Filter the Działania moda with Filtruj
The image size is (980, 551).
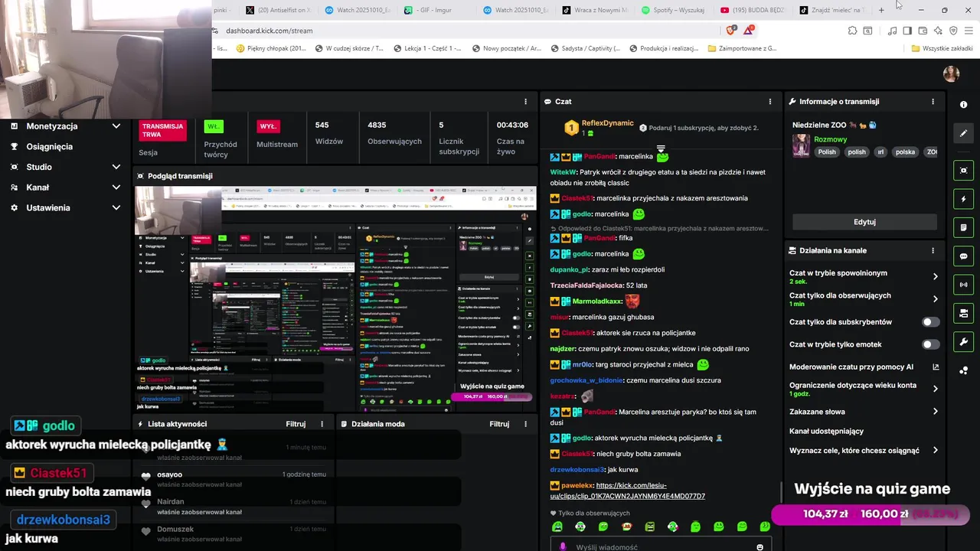[499, 423]
